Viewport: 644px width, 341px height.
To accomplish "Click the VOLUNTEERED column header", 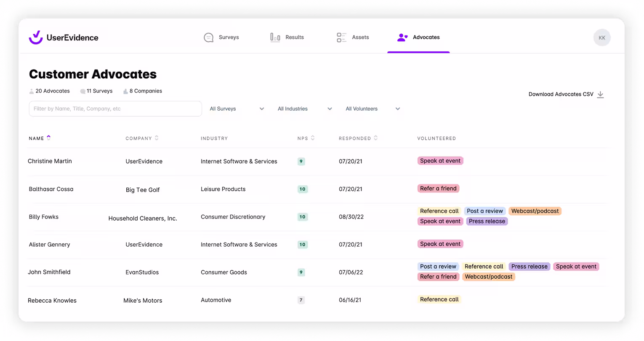I will (436, 139).
